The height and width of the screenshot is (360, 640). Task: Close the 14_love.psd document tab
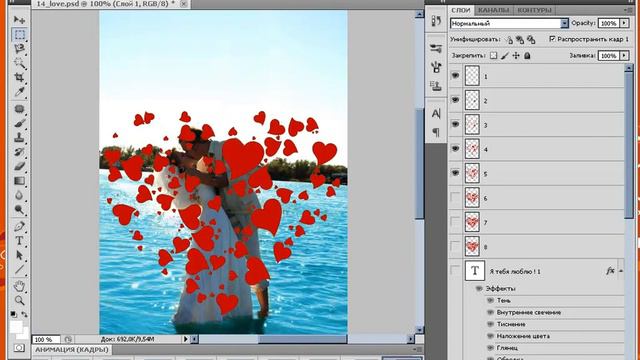[x=184, y=4]
